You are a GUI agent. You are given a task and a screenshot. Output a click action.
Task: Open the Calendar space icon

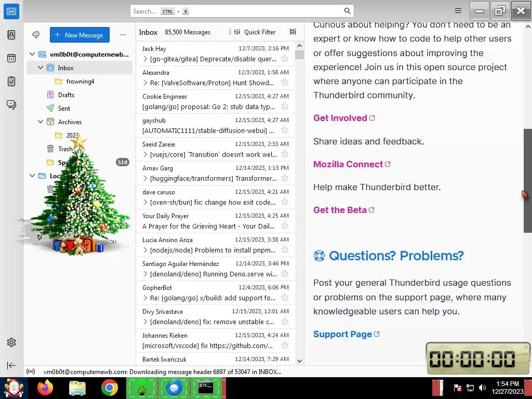[x=11, y=58]
